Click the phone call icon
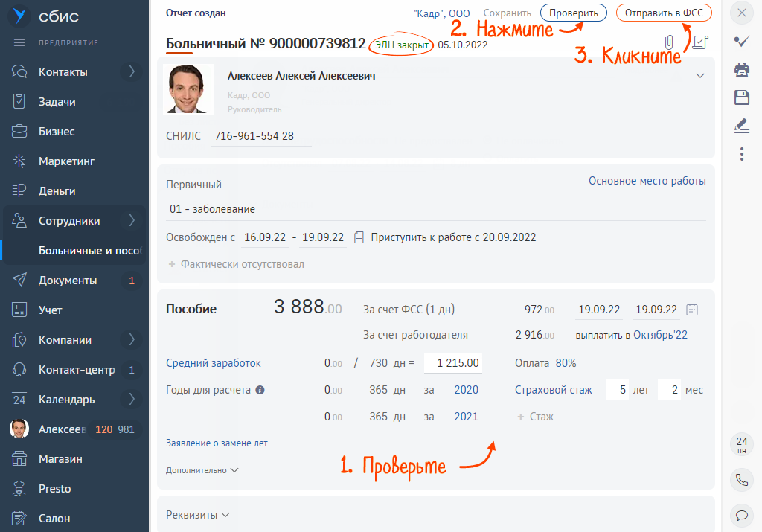 [741, 480]
